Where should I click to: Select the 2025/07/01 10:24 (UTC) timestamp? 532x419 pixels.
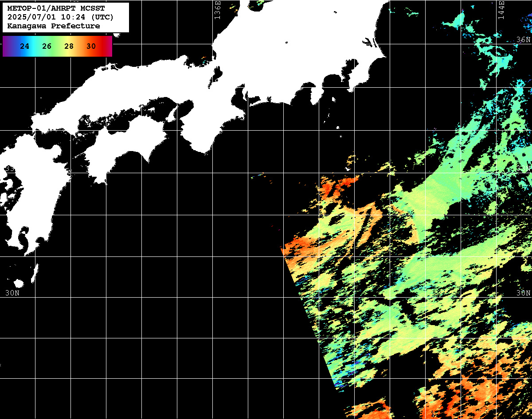tap(60, 17)
